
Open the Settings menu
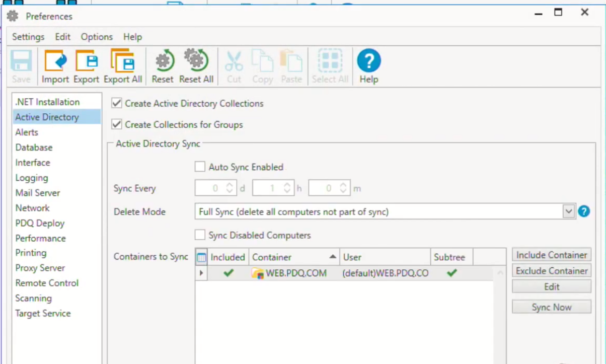[x=28, y=37]
